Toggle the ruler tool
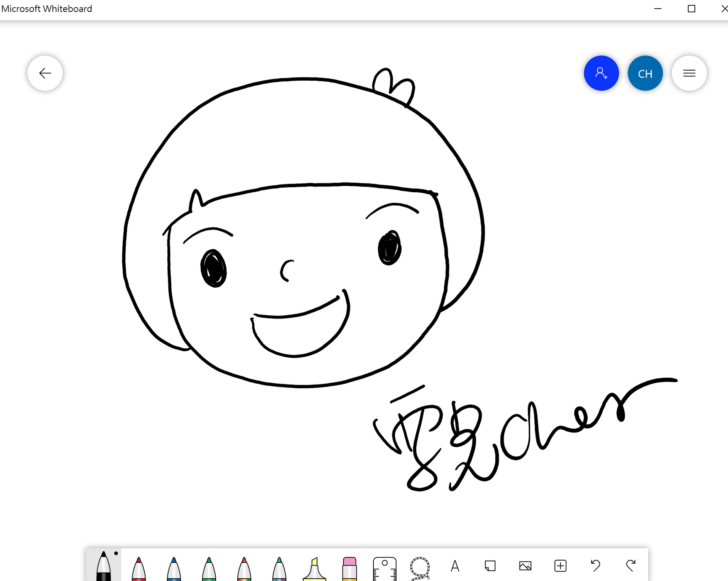 tap(385, 568)
